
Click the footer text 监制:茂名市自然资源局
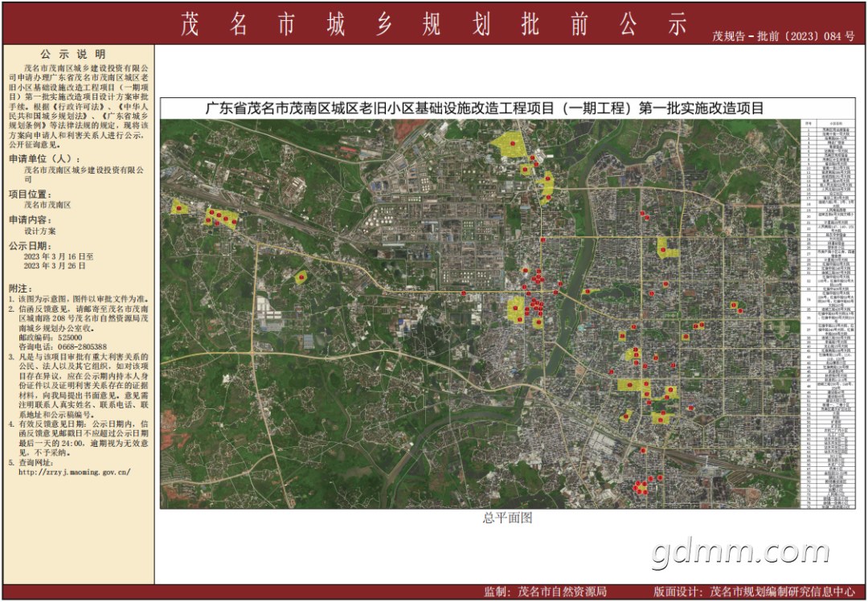click(545, 592)
